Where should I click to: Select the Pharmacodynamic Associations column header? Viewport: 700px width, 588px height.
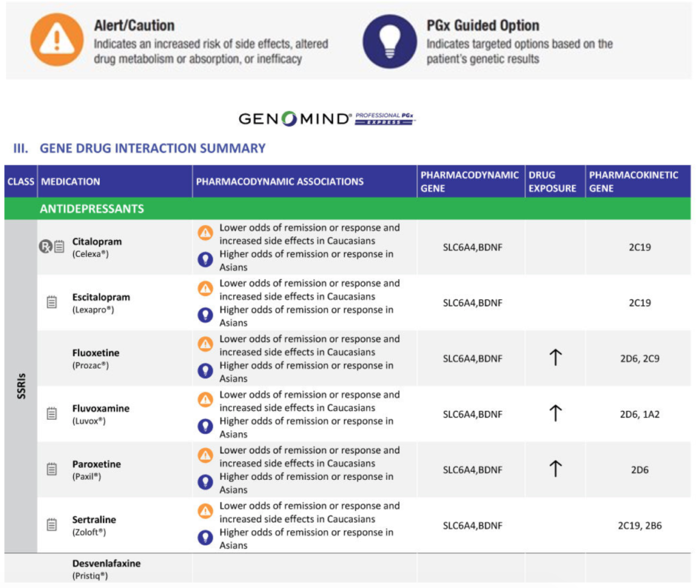tap(280, 182)
